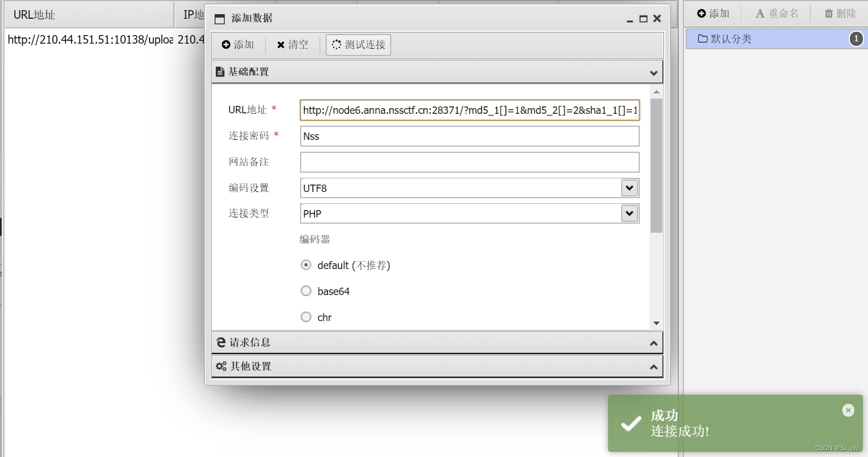Click the 其他设置 gears icon
868x457 pixels.
pos(221,366)
